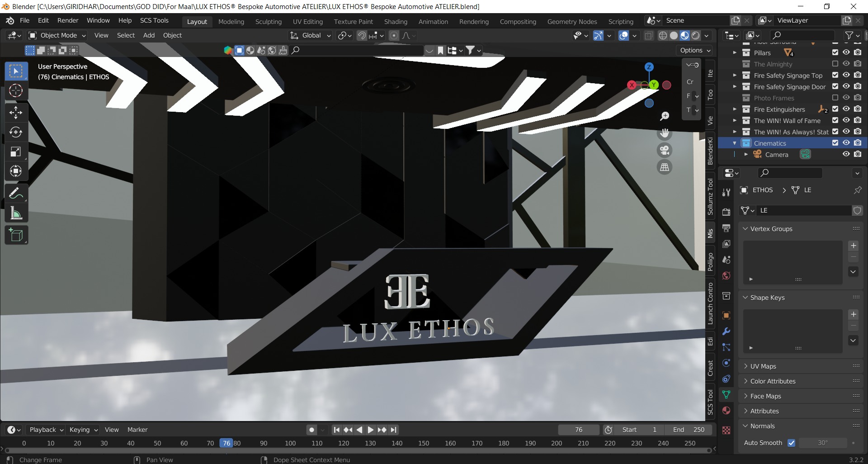868x464 pixels.
Task: Open the Object Mode dropdown
Action: coord(57,35)
